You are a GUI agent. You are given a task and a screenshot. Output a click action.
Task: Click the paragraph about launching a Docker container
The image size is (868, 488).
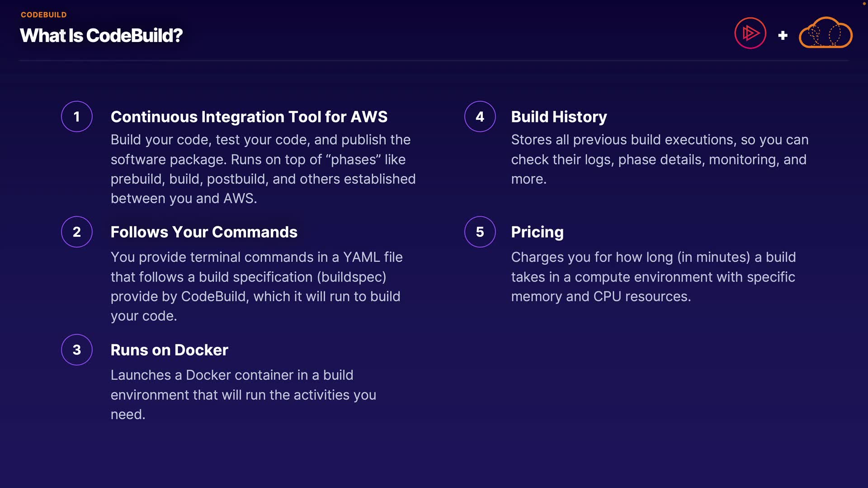[243, 394]
